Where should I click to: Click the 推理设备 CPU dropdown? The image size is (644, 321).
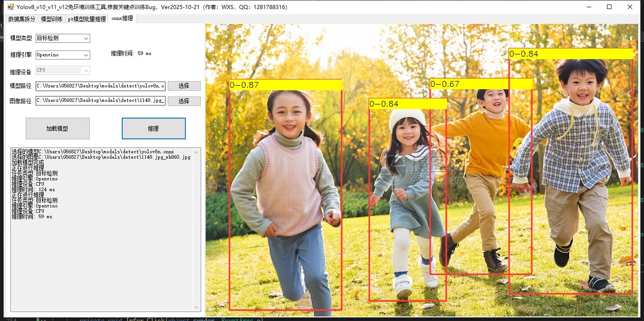pyautogui.click(x=63, y=70)
